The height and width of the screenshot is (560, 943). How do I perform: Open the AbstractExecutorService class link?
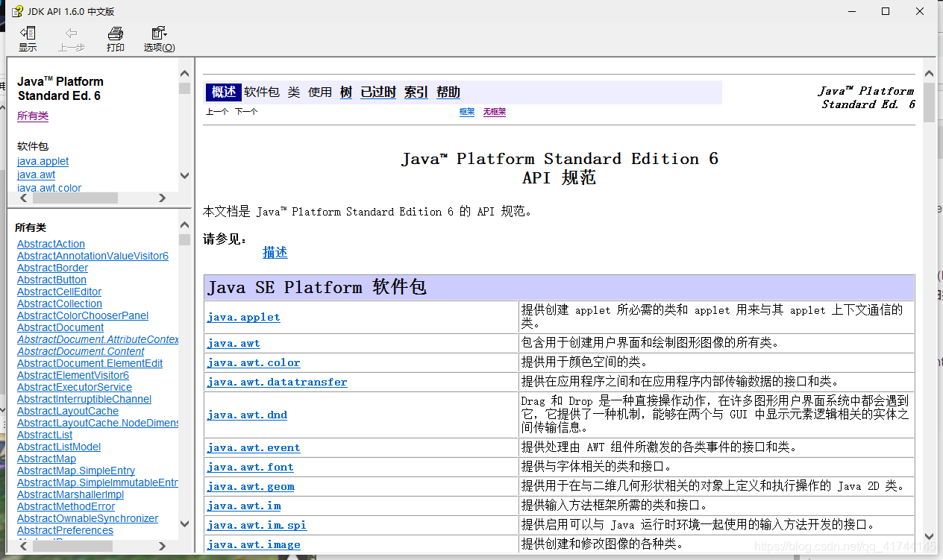tap(75, 387)
